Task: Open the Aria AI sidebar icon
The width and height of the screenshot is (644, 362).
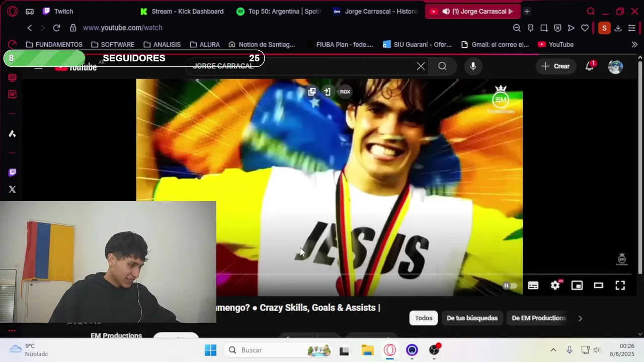Action: click(x=12, y=134)
